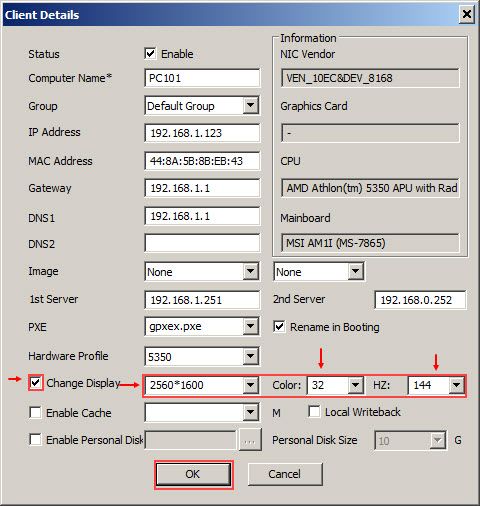Viewport: 480px width, 506px height.
Task: Tick the Local Writeback checkbox
Action: tap(314, 411)
